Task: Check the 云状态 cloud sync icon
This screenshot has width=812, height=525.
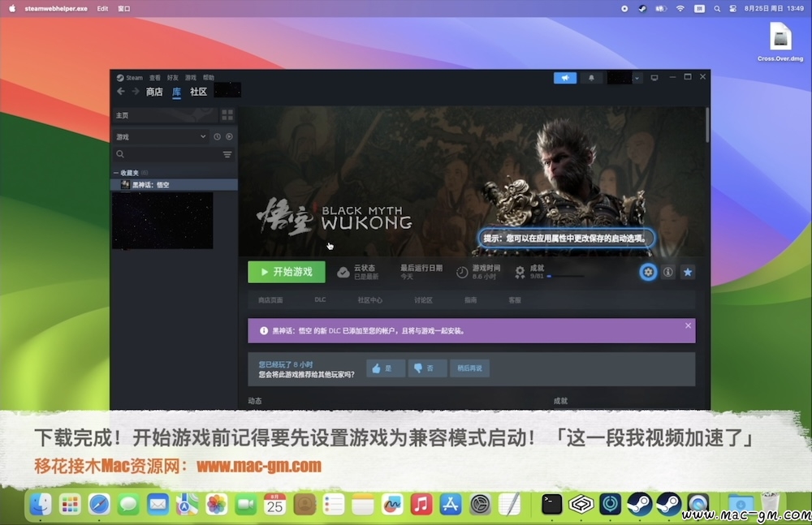Action: pyautogui.click(x=343, y=273)
